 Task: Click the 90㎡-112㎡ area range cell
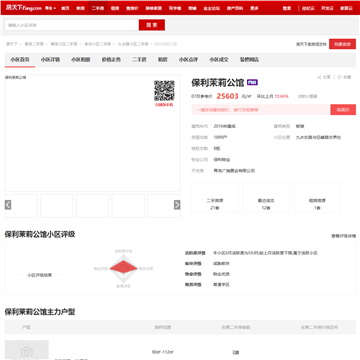(163, 352)
